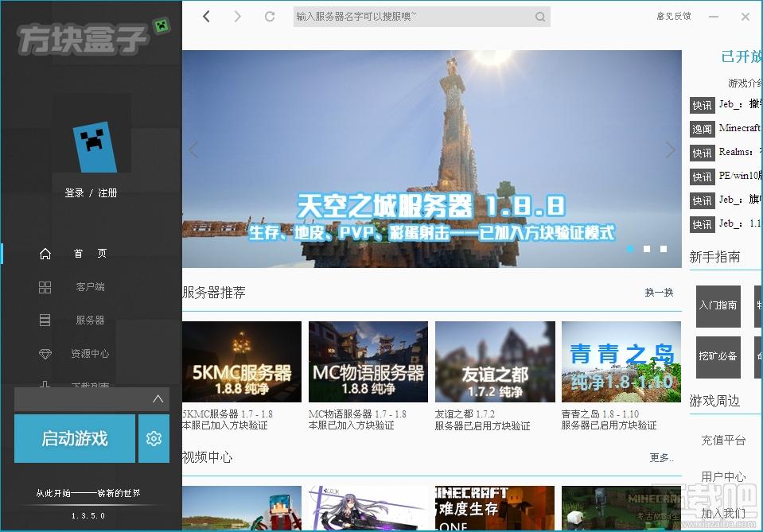Click the 资源中心 diamond icon
This screenshot has height=532, width=763.
pyautogui.click(x=45, y=354)
